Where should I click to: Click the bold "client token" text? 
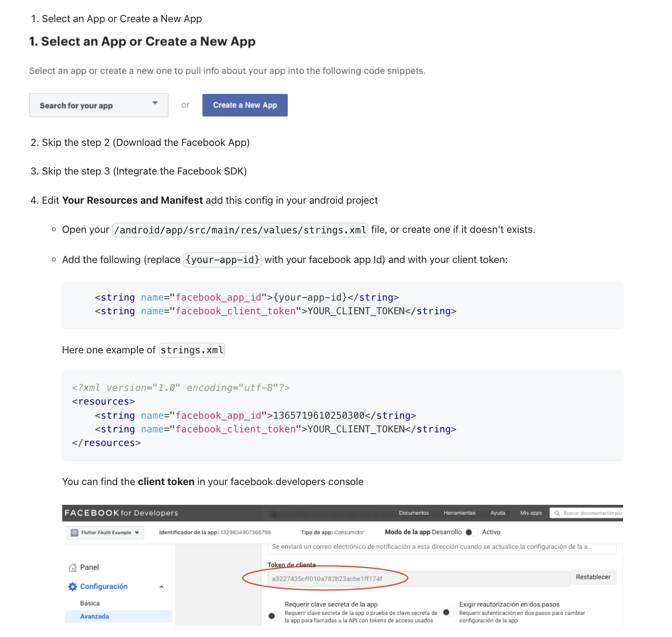[x=166, y=482]
